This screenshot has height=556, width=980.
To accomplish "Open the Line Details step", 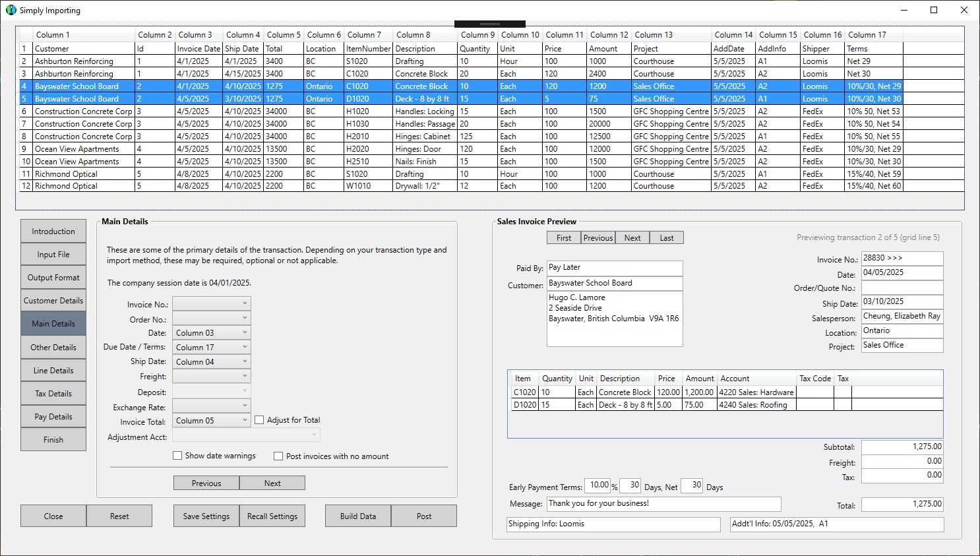I will (53, 371).
